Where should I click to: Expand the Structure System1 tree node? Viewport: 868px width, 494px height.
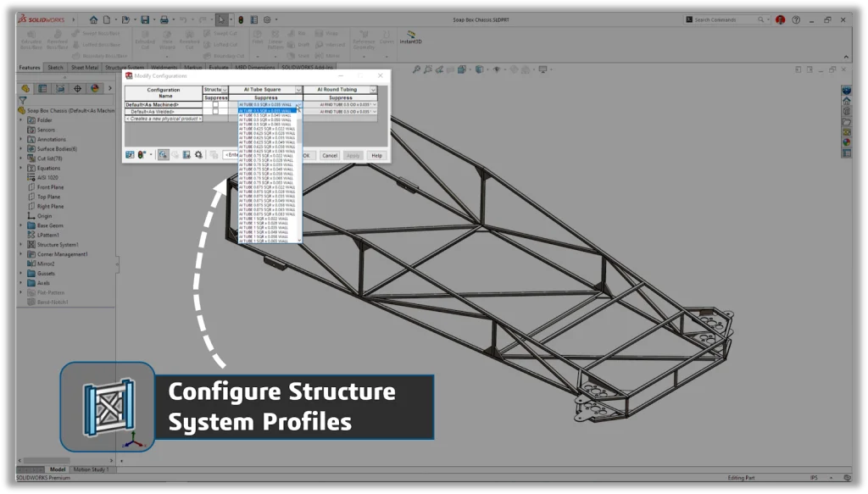tap(21, 244)
